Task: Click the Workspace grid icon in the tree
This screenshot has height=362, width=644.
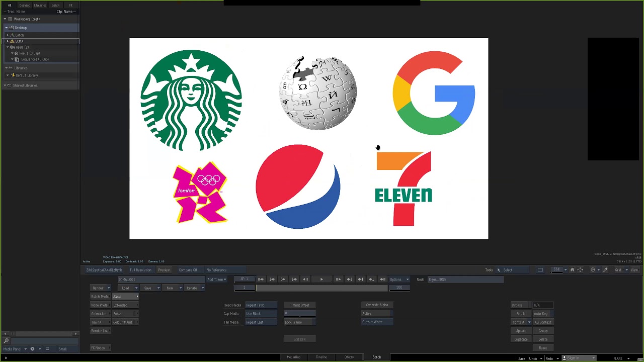Action: pyautogui.click(x=10, y=19)
